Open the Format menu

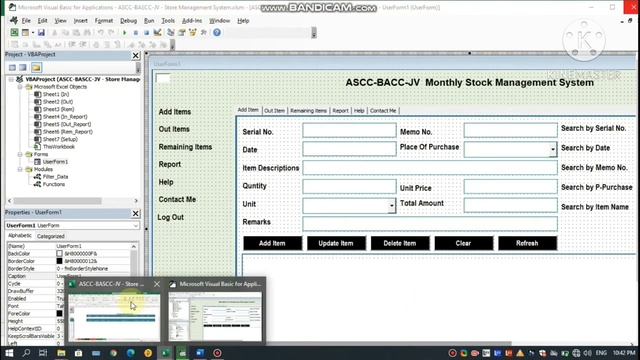coord(104,20)
